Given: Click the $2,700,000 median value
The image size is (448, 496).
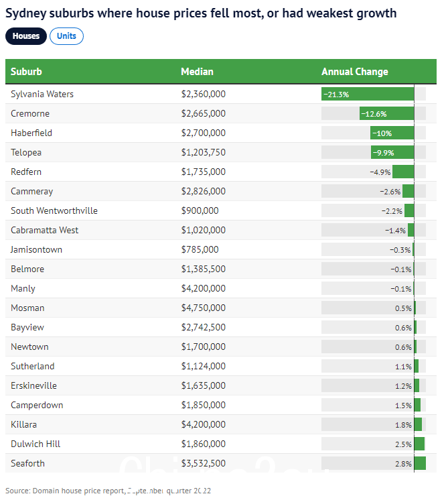Looking at the screenshot, I should (203, 133).
